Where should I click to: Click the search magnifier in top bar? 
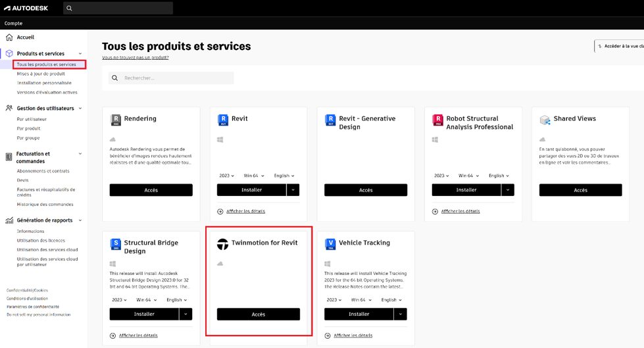pyautogui.click(x=69, y=8)
